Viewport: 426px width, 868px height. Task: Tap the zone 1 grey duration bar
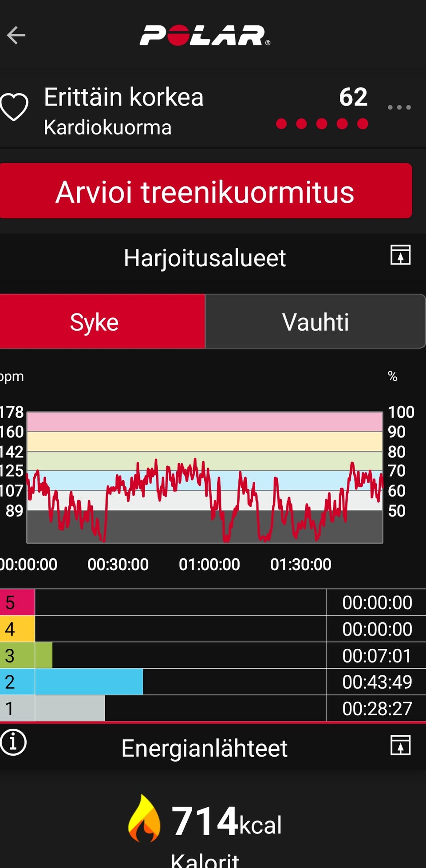click(70, 708)
